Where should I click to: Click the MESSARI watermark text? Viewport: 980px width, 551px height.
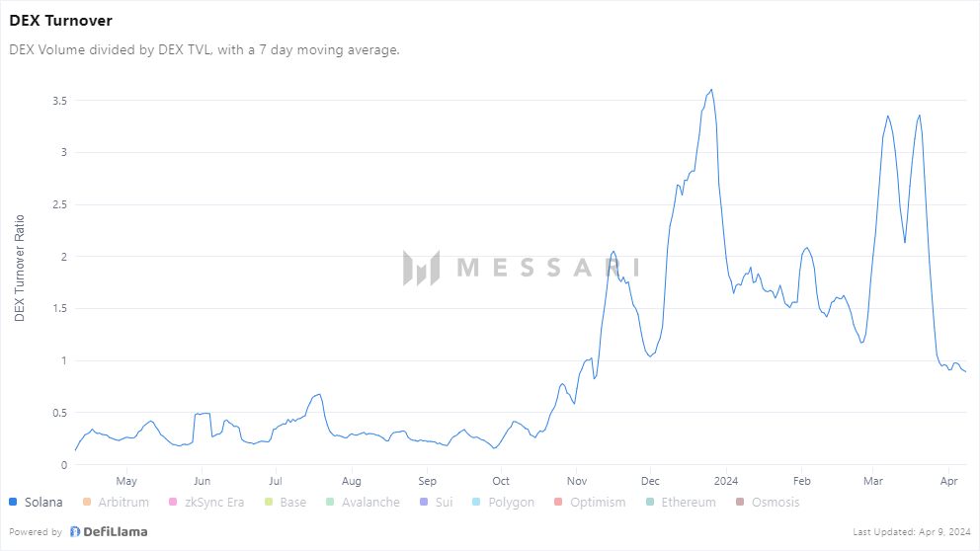point(547,268)
